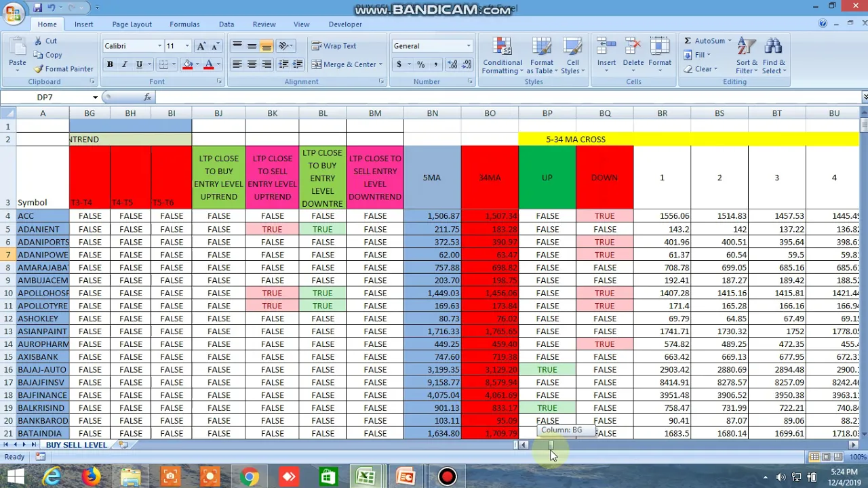Apply the Borders button
The image size is (868, 488).
click(163, 64)
